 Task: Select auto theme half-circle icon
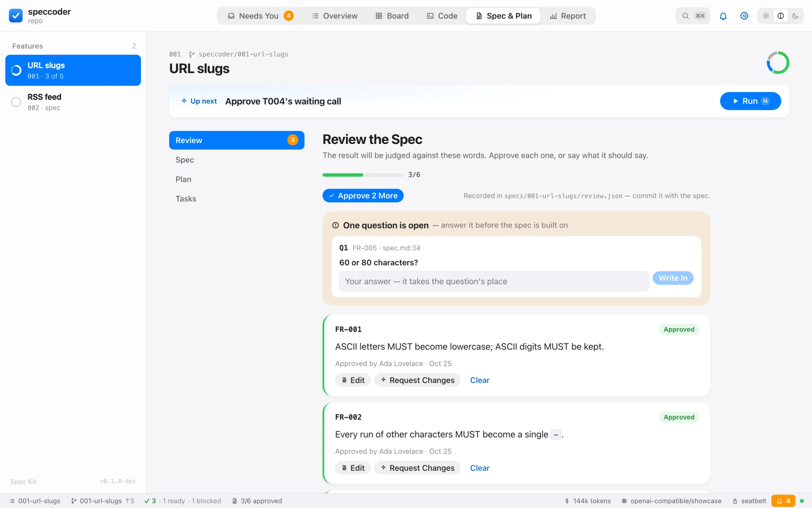(x=781, y=16)
